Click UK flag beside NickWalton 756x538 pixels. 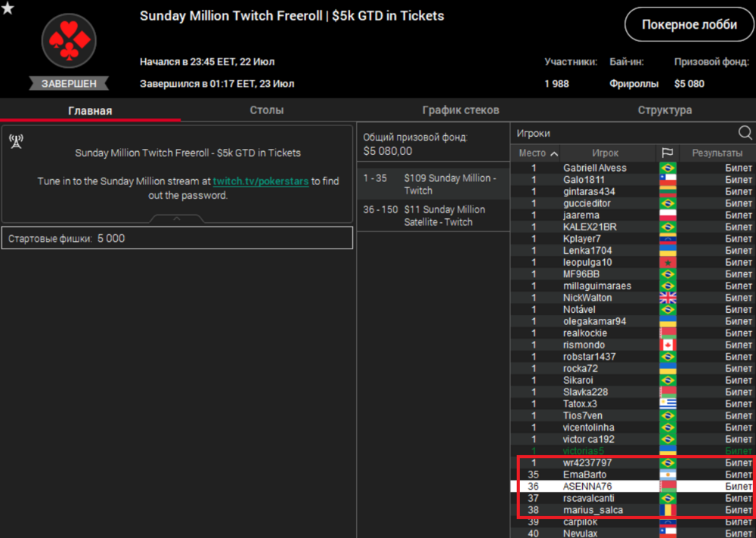(x=668, y=298)
